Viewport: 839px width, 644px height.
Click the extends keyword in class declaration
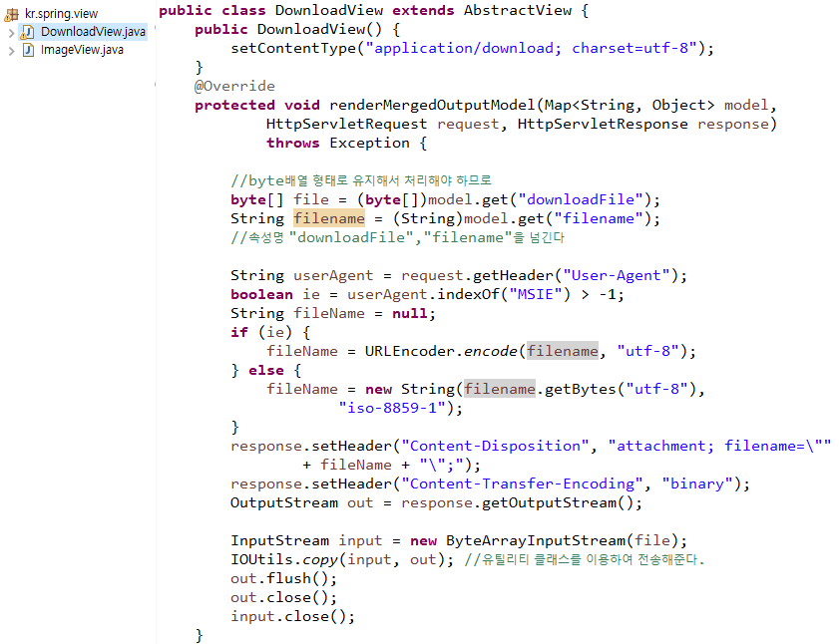click(x=423, y=11)
